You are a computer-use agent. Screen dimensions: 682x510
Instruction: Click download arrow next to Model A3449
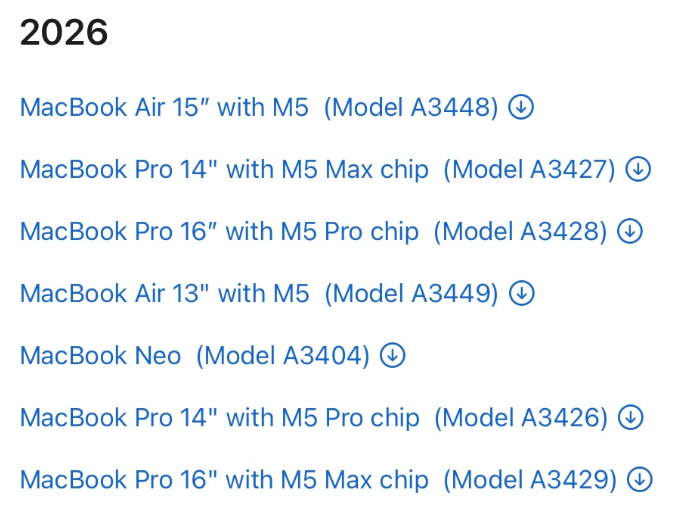tap(522, 293)
